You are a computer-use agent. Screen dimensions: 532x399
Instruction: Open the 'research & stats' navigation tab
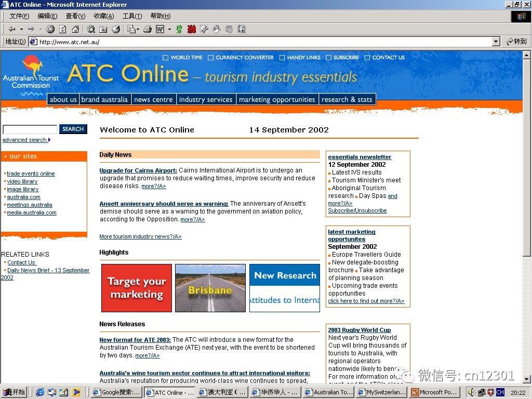pyautogui.click(x=347, y=99)
